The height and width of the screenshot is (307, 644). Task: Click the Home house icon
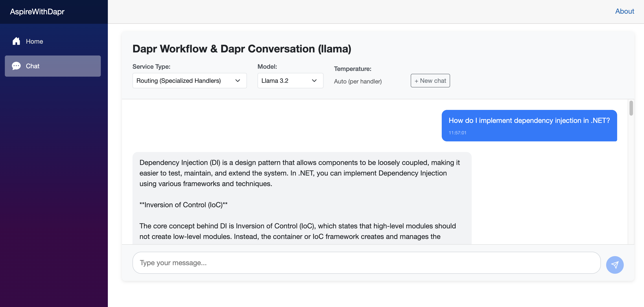(x=16, y=41)
